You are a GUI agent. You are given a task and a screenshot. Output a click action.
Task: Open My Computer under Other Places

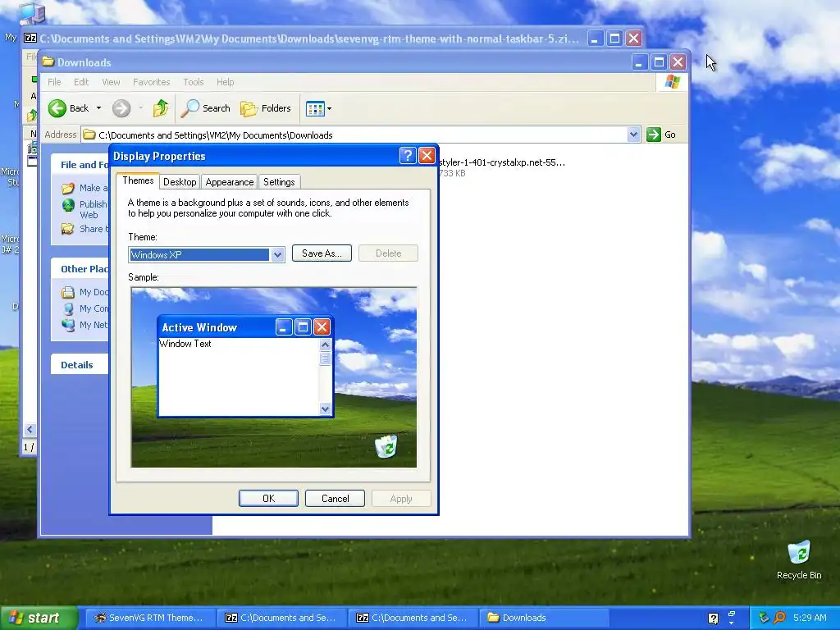point(85,308)
